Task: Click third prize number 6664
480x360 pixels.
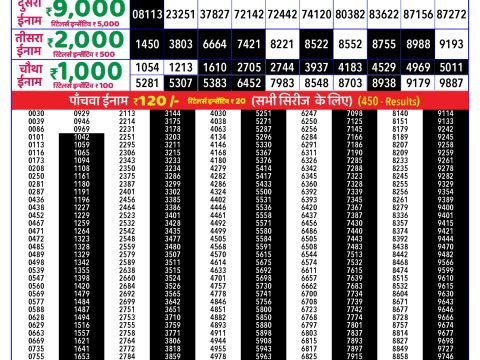Action: (x=215, y=44)
